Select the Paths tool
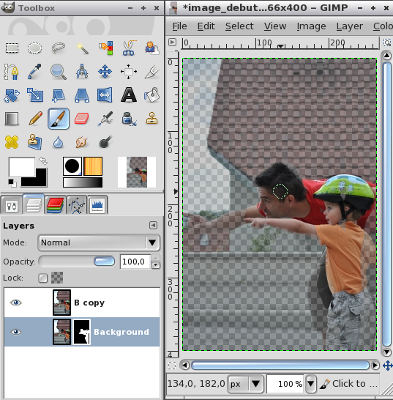Screen dimensions: 393x400 (x=11, y=72)
